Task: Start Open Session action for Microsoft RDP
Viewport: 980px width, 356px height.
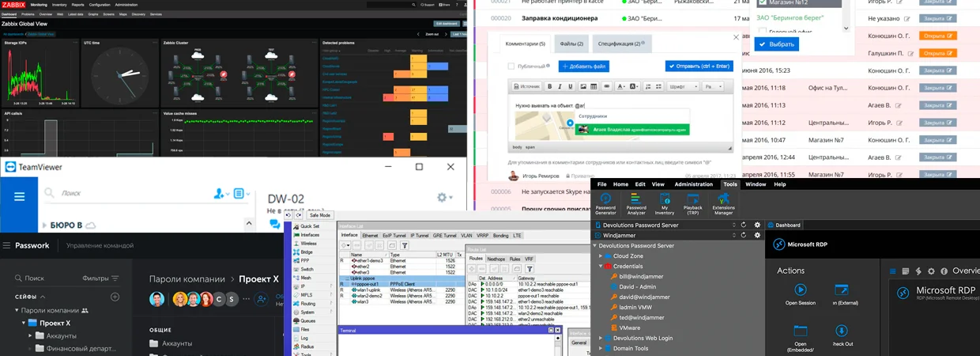Action: (800, 295)
